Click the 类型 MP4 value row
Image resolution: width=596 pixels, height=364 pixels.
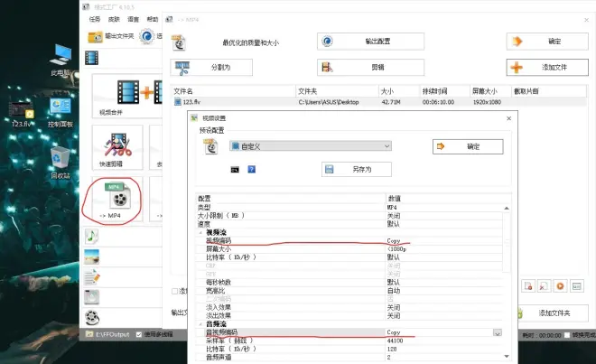pyautogui.click(x=349, y=208)
